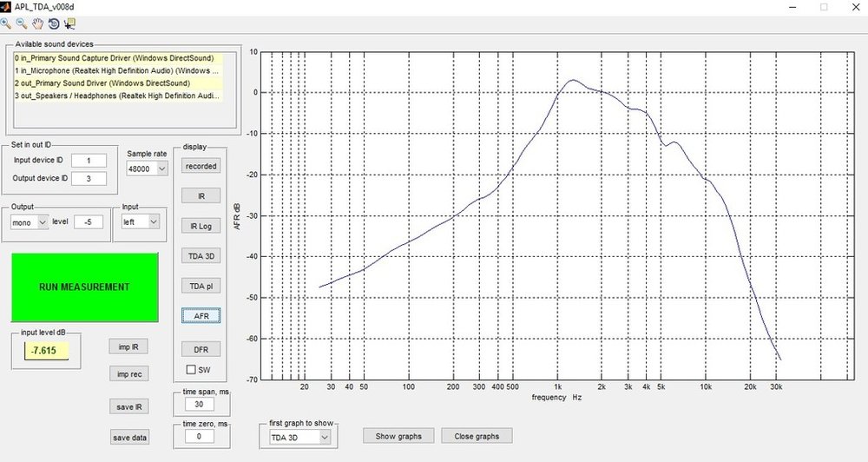Click the Close graphs button
The width and height of the screenshot is (868, 462).
pos(477,436)
